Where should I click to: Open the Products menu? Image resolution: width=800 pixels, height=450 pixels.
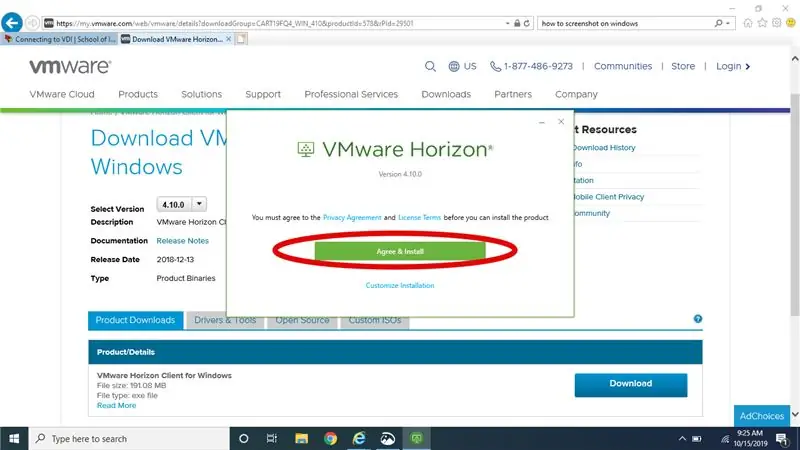(138, 94)
